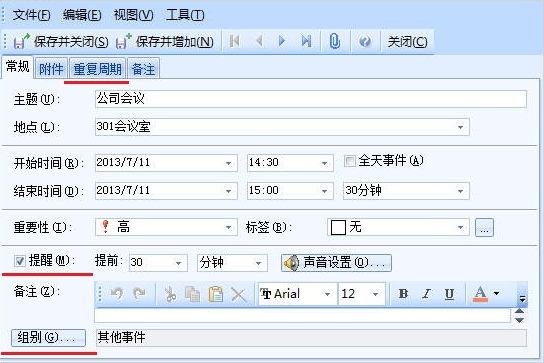This screenshot has height=363, width=544.
Task: Click the 其他事件 group field
Action: tap(311, 338)
